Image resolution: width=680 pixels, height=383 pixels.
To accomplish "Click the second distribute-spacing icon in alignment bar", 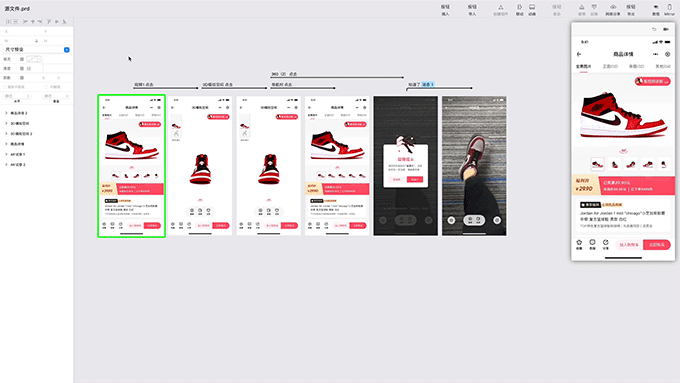I will [16, 21].
